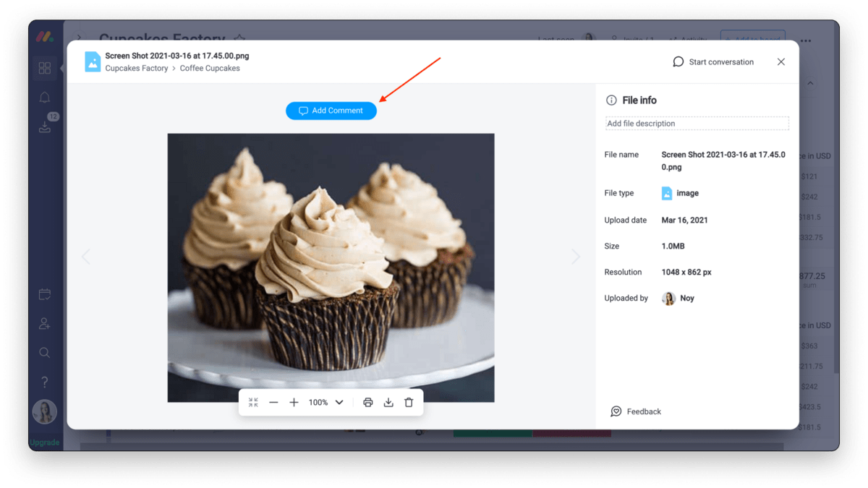868x488 pixels.
Task: Click the cupcakes image preview
Action: (331, 267)
